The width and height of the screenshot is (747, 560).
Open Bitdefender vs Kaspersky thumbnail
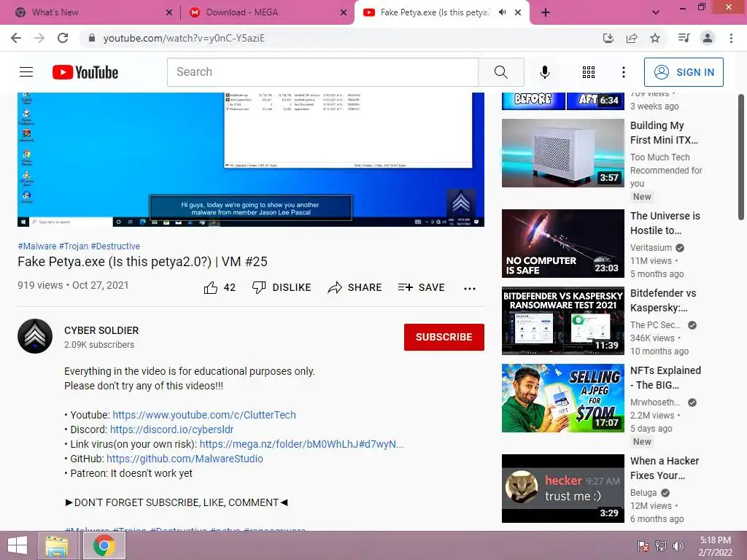pyautogui.click(x=562, y=321)
